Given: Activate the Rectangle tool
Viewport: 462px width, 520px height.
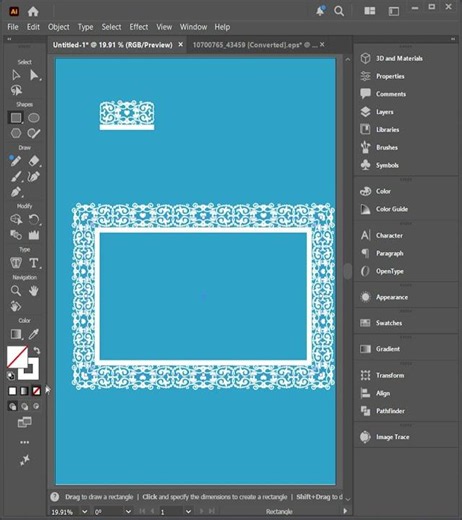Looking at the screenshot, I should point(16,118).
